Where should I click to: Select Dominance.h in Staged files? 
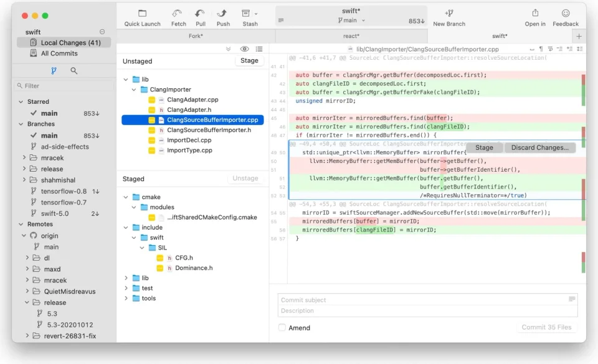point(192,268)
